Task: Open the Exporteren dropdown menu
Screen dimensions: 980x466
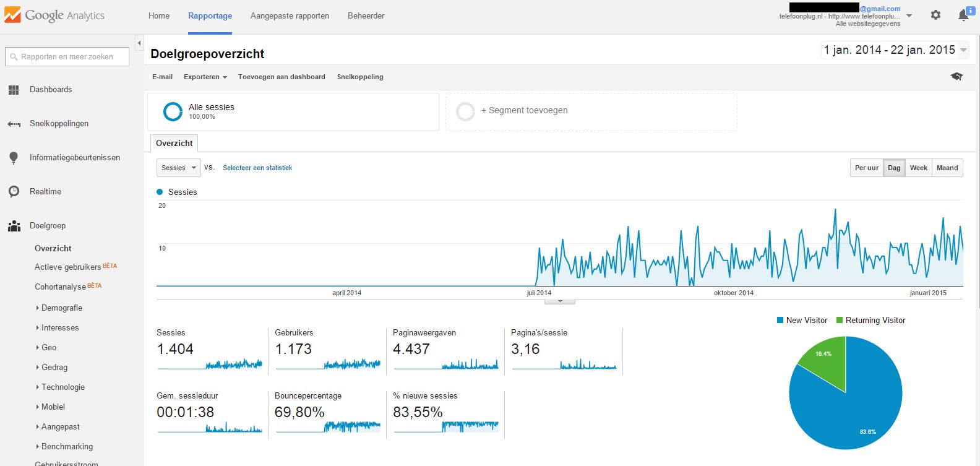Action: 205,77
